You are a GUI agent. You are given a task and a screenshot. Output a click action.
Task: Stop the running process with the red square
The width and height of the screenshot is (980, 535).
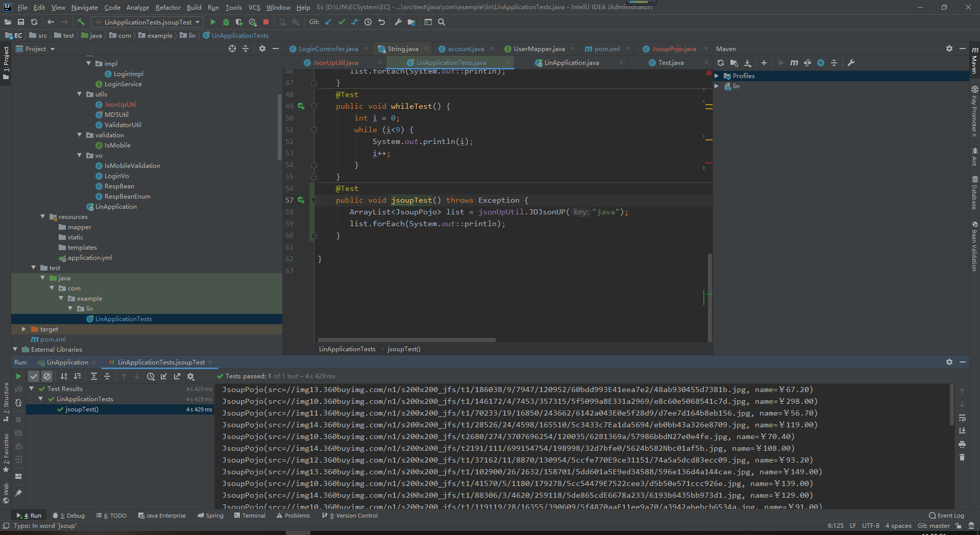coord(266,22)
